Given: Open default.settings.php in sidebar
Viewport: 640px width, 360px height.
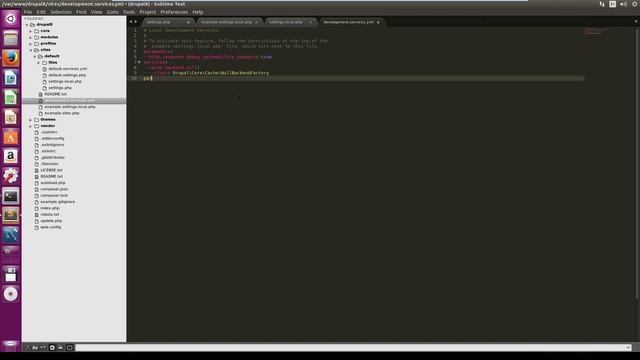Looking at the screenshot, I should (67, 76).
